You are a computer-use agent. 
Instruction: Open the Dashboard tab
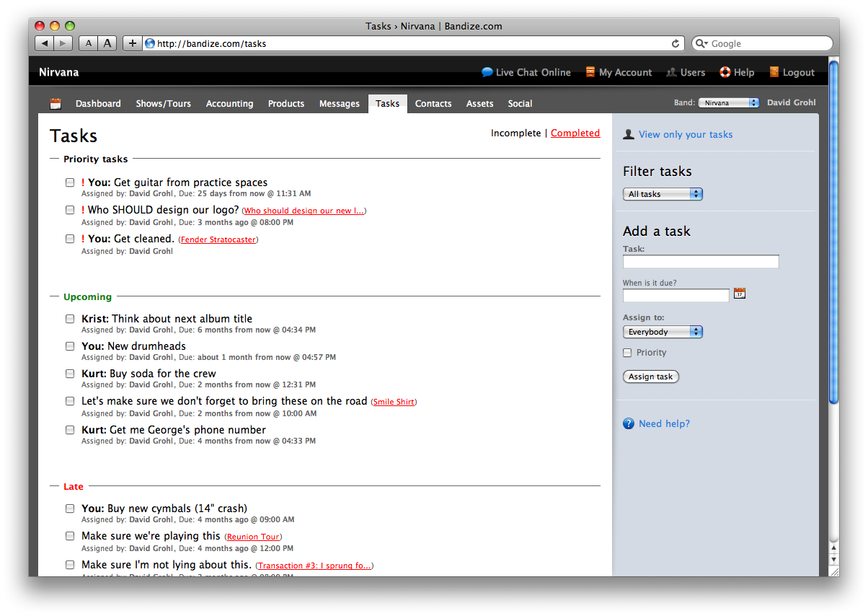tap(98, 104)
